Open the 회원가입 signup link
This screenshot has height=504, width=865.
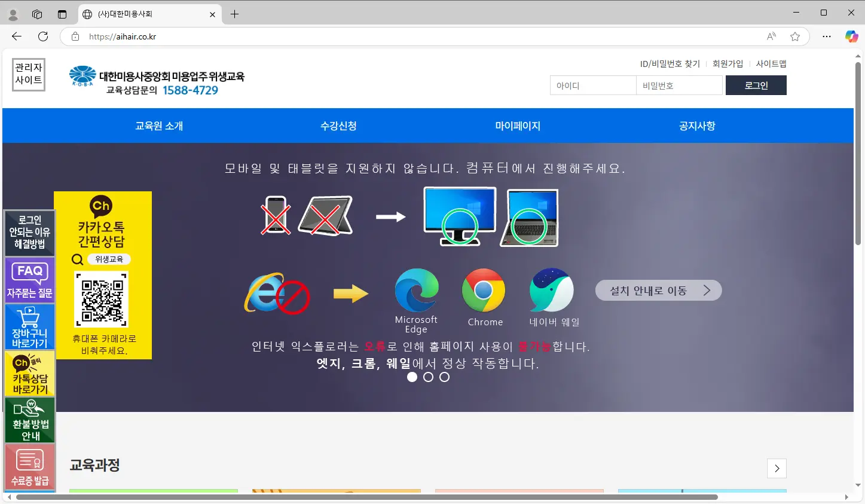tap(728, 63)
